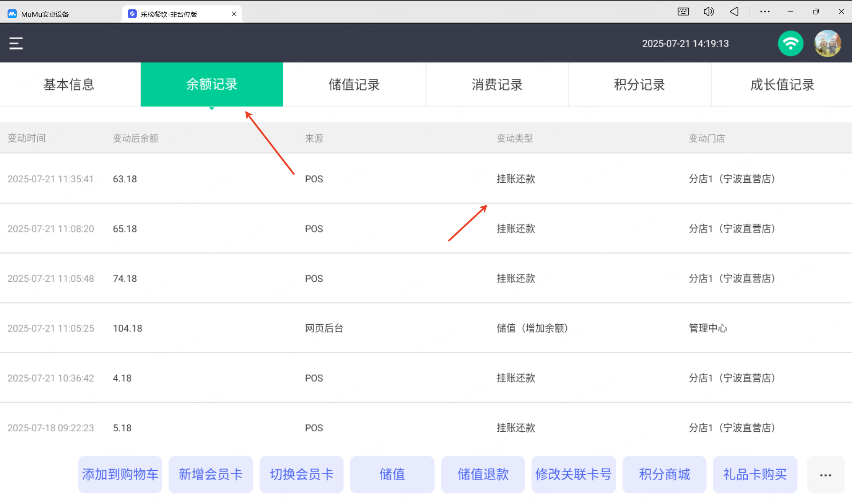Toggle the MuMu volume icon
The width and height of the screenshot is (852, 504).
709,12
